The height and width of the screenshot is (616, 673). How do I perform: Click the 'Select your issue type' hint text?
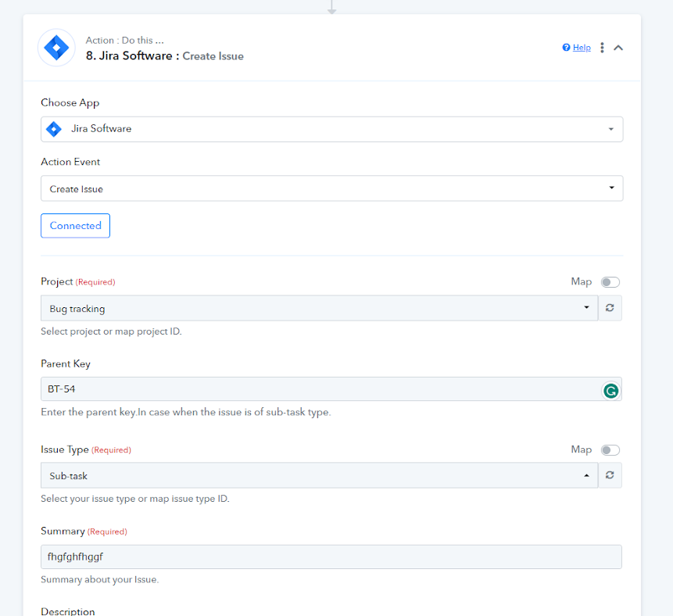pyautogui.click(x=135, y=499)
